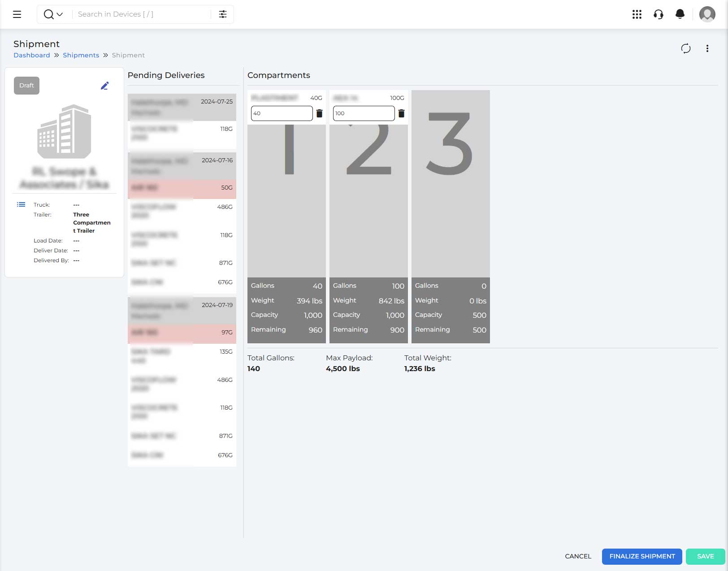
Task: Click the CANCEL button
Action: (x=578, y=556)
